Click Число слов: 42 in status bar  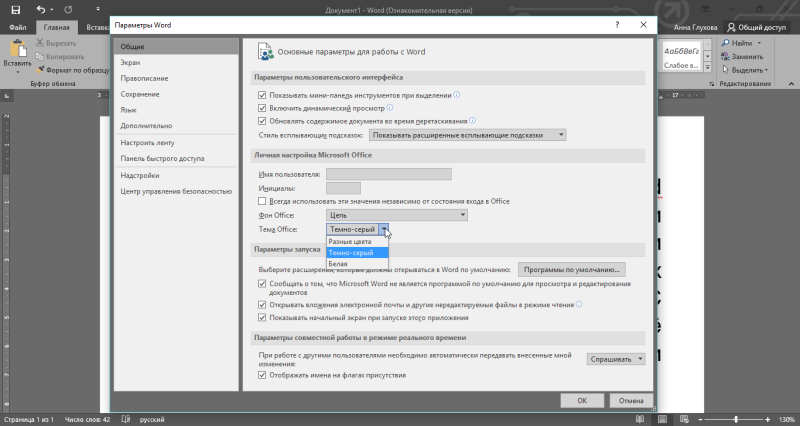coord(87,419)
